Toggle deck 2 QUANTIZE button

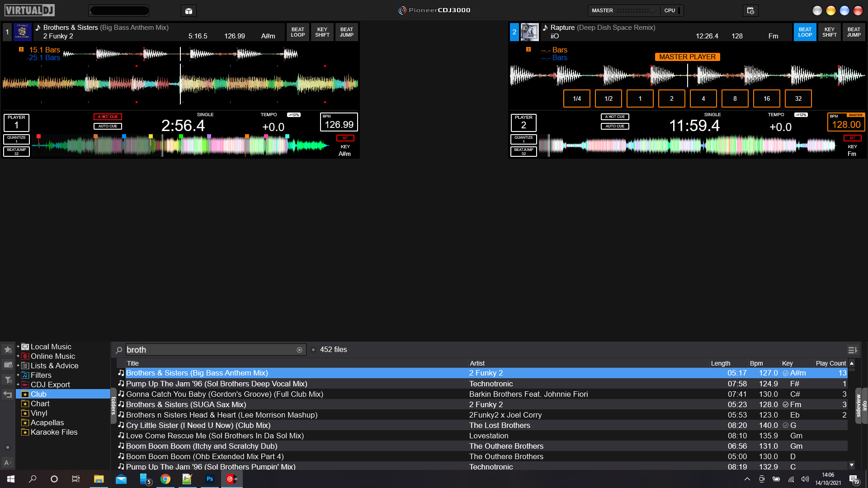(x=524, y=139)
